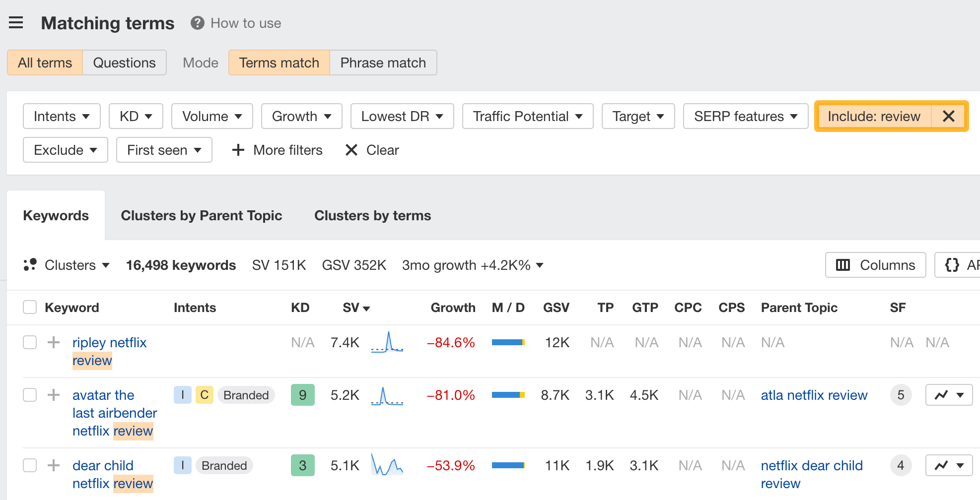The width and height of the screenshot is (980, 500).
Task: Check the "ripley netflix review" row
Action: (29, 342)
